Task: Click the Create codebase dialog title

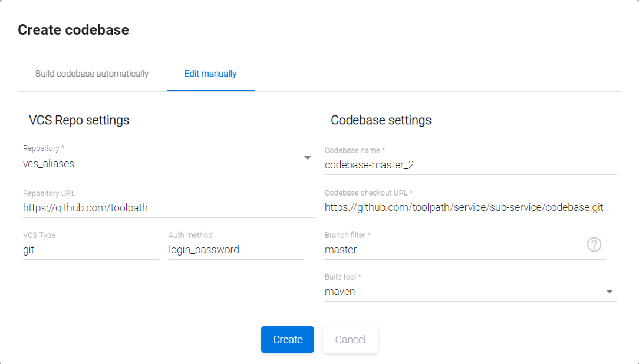Action: coord(73,30)
